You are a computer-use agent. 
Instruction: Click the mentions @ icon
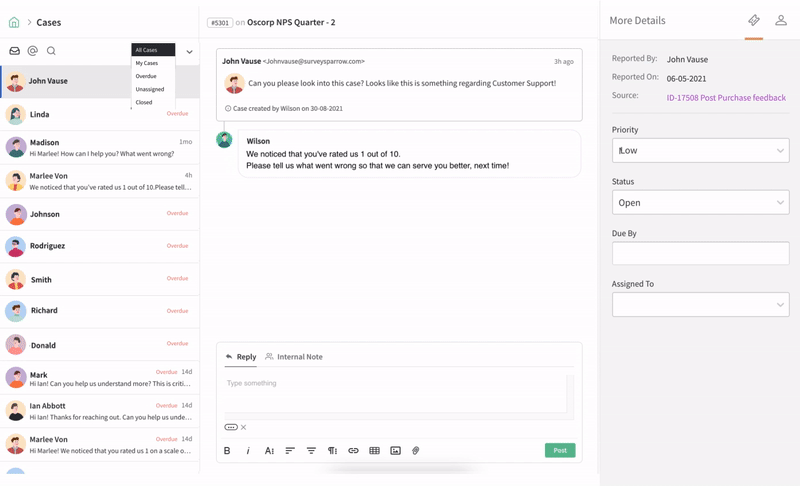pos(33,51)
